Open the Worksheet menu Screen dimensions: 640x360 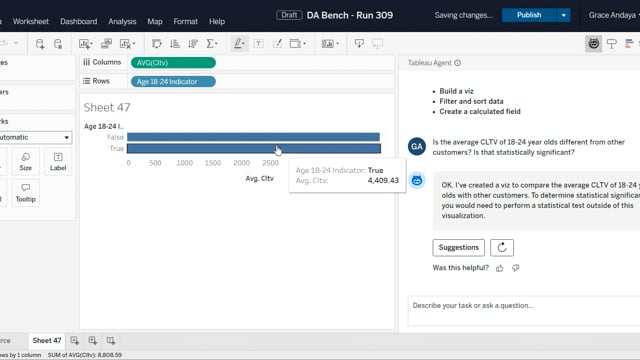tap(31, 21)
